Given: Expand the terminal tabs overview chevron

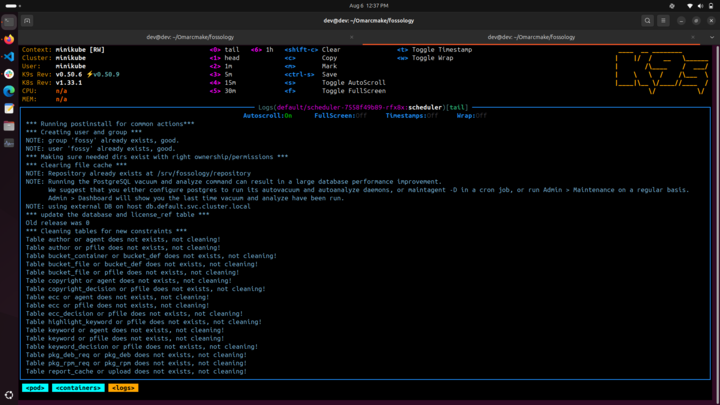Looking at the screenshot, I should tap(712, 37).
